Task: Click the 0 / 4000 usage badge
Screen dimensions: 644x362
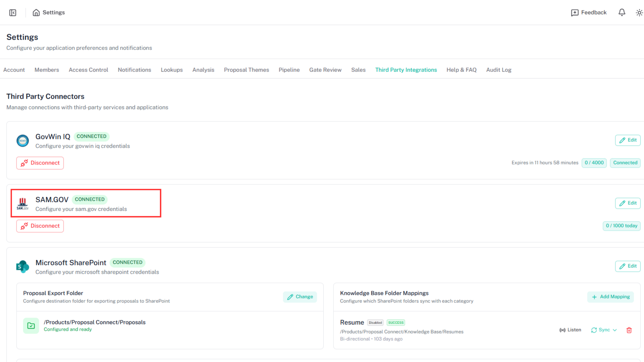Action: [x=594, y=163]
